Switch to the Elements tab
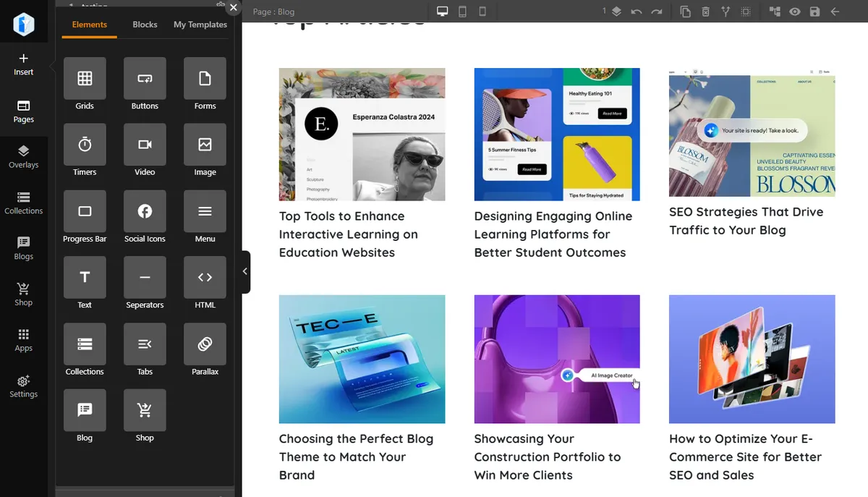The image size is (868, 497). pyautogui.click(x=90, y=25)
